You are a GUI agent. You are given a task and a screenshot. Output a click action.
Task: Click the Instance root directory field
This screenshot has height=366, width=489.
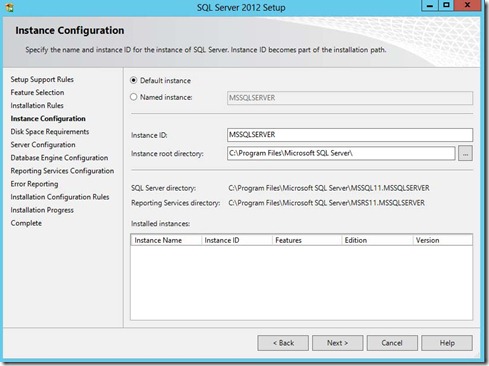click(341, 153)
